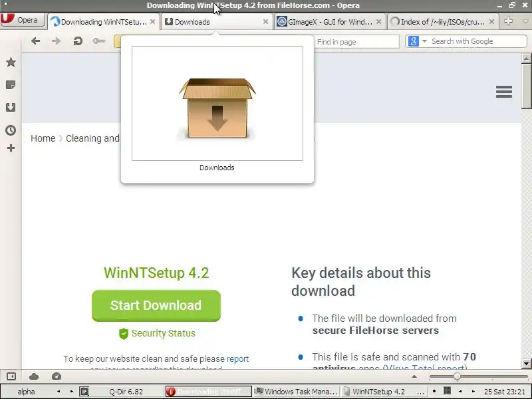Viewport: 532px width, 399px height.
Task: Click the Find in page field
Action: 356,42
